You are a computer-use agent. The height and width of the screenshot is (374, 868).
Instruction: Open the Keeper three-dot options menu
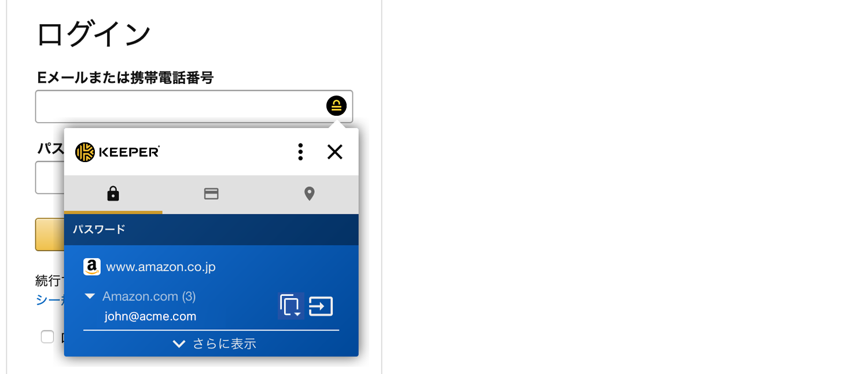pyautogui.click(x=300, y=152)
